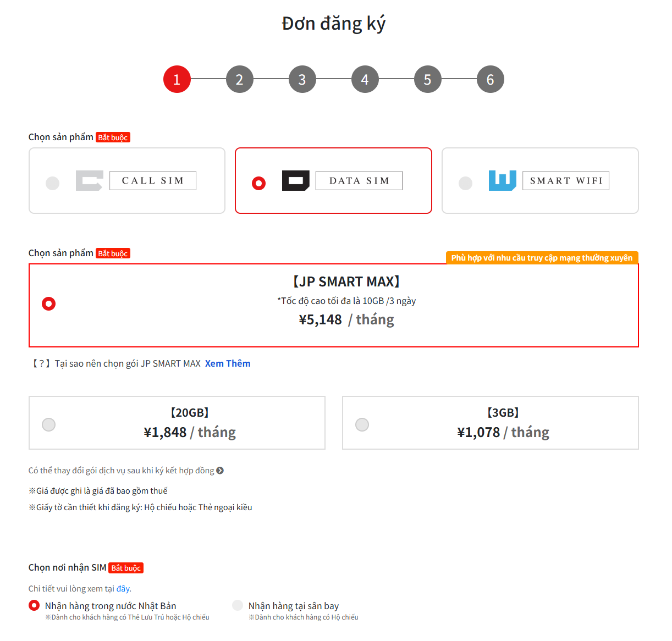This screenshot has height=641, width=672.
Task: Open the 'Xem Thêm' link
Action: [228, 363]
